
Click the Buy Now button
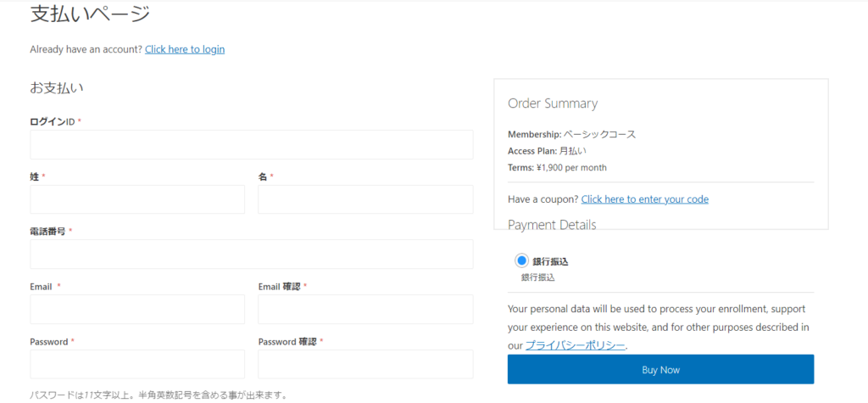[x=661, y=370]
